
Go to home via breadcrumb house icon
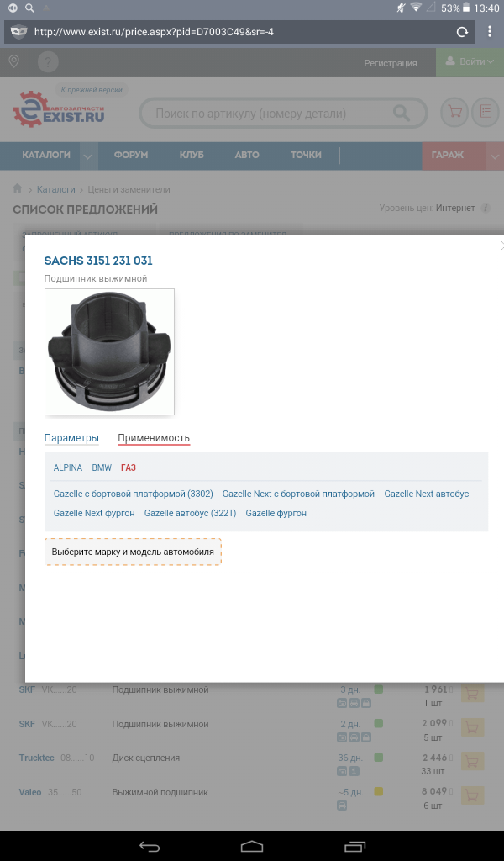pos(18,188)
